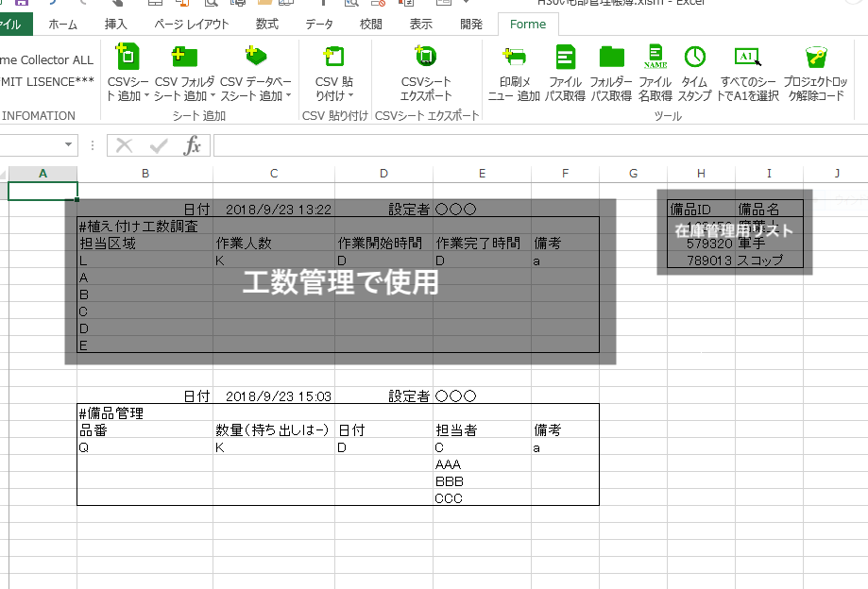868x589 pixels.
Task: Insert a time stamp with clock icon
Action: (695, 56)
